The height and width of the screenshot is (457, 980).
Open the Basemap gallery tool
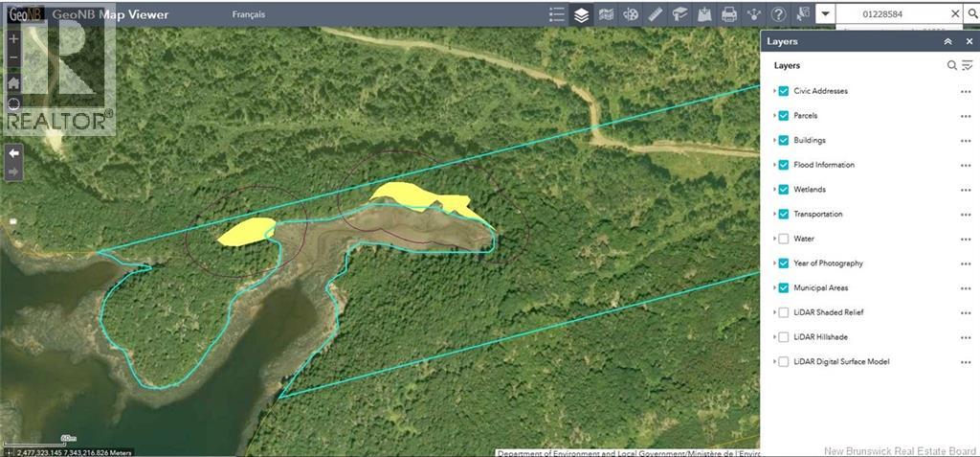pyautogui.click(x=606, y=14)
